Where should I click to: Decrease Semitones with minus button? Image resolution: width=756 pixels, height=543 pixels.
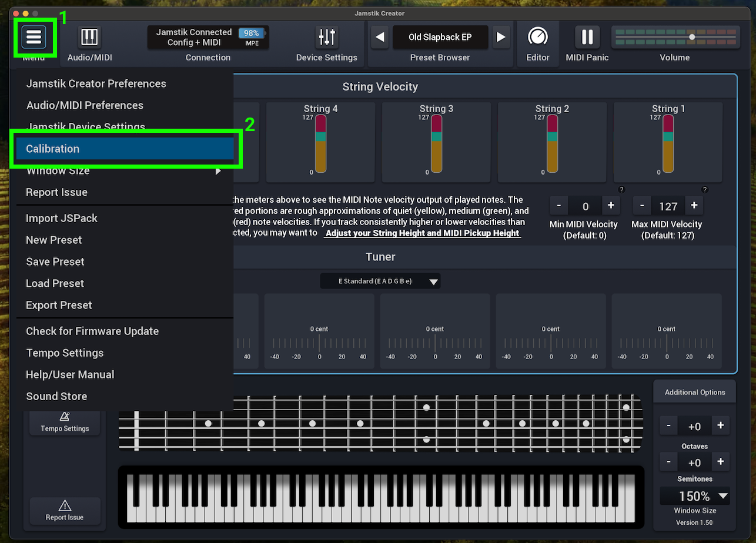(668, 462)
